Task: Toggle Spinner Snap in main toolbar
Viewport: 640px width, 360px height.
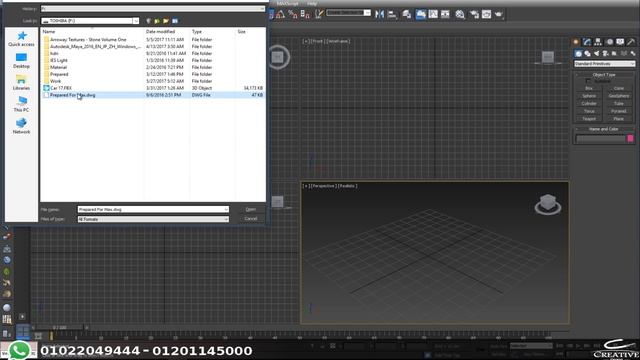Action: click(305, 15)
